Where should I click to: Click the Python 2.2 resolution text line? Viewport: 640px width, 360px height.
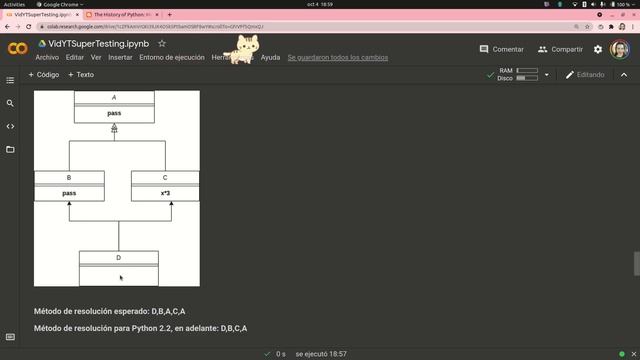click(140, 329)
